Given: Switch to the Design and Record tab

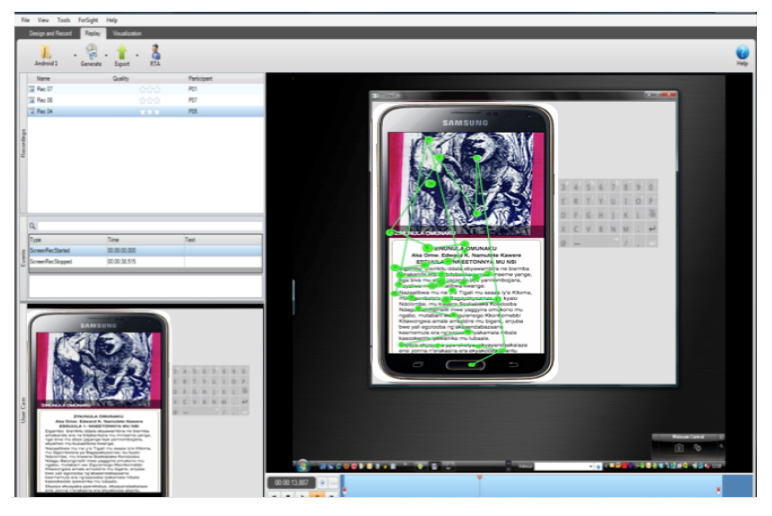Looking at the screenshot, I should coord(52,33).
